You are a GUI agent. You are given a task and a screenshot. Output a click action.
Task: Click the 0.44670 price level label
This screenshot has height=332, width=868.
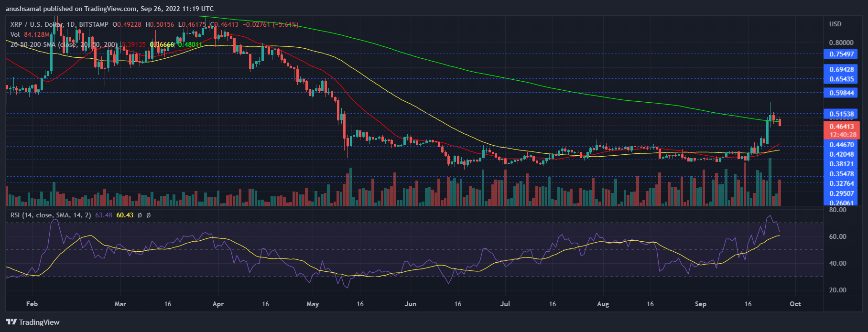coord(841,144)
